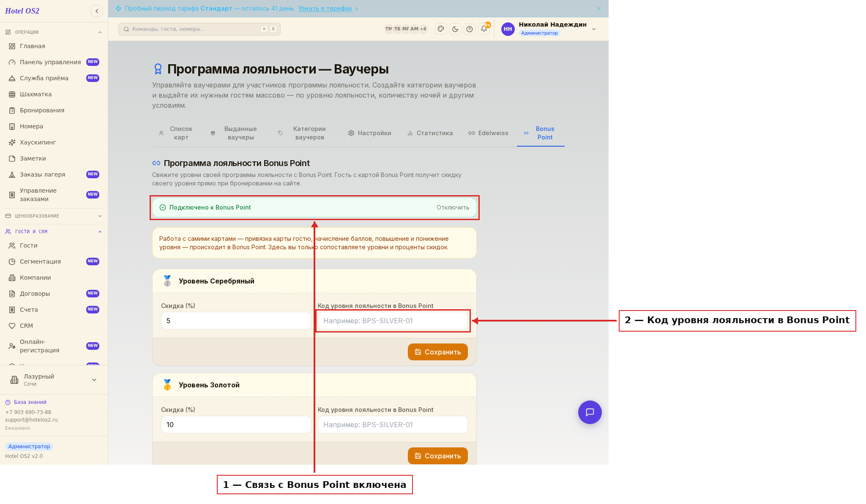Open the Настройки tab
866x504 pixels.
tap(369, 133)
